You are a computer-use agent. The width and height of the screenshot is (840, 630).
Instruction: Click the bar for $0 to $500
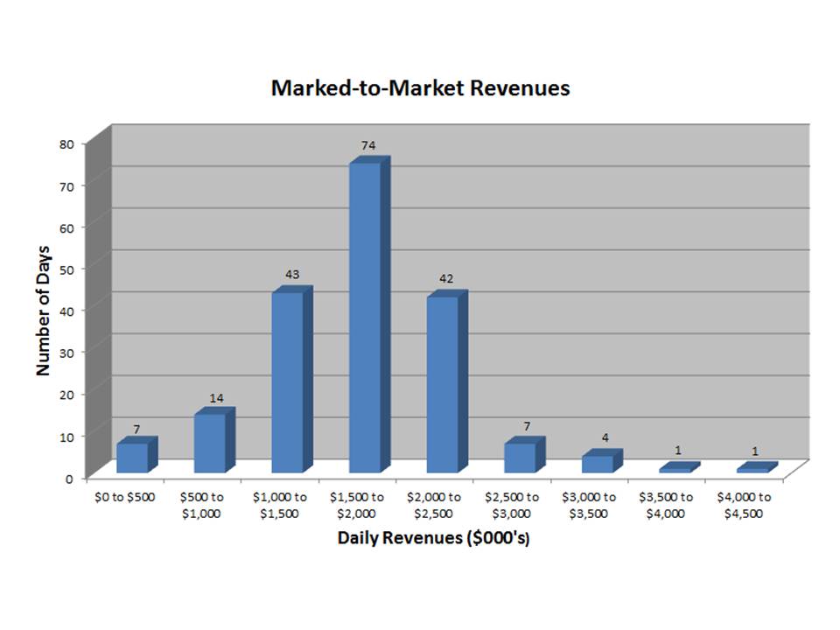(132, 458)
